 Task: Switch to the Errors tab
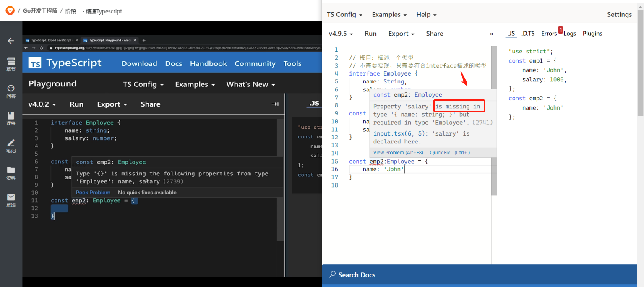pyautogui.click(x=549, y=34)
